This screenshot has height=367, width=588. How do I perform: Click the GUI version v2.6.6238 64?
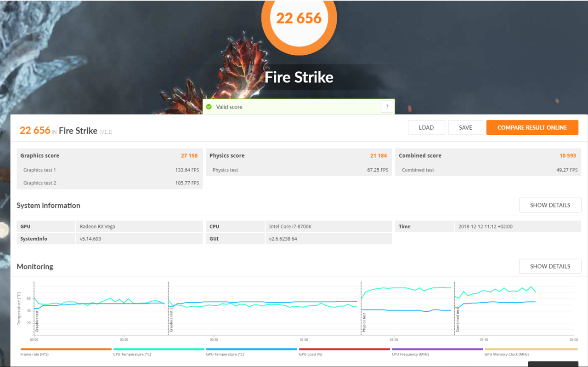click(283, 239)
